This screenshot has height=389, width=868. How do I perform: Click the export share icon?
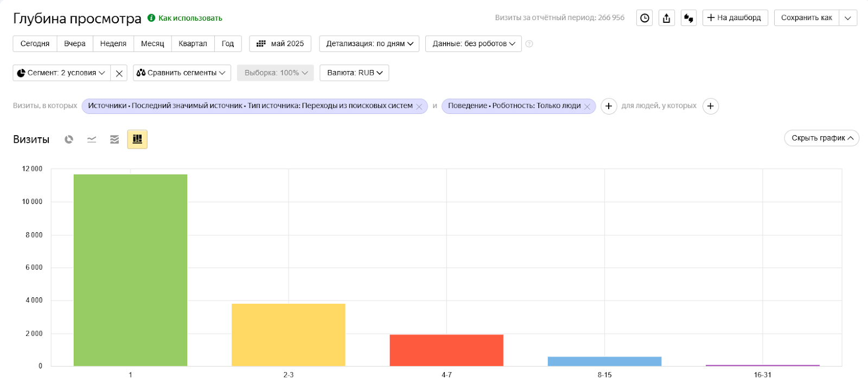tap(666, 18)
